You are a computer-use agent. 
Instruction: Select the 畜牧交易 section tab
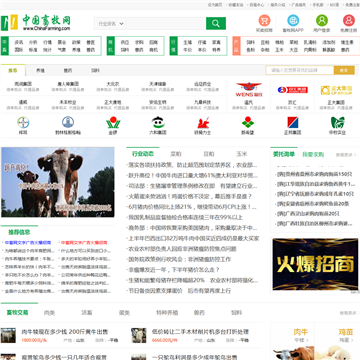[17, 312]
